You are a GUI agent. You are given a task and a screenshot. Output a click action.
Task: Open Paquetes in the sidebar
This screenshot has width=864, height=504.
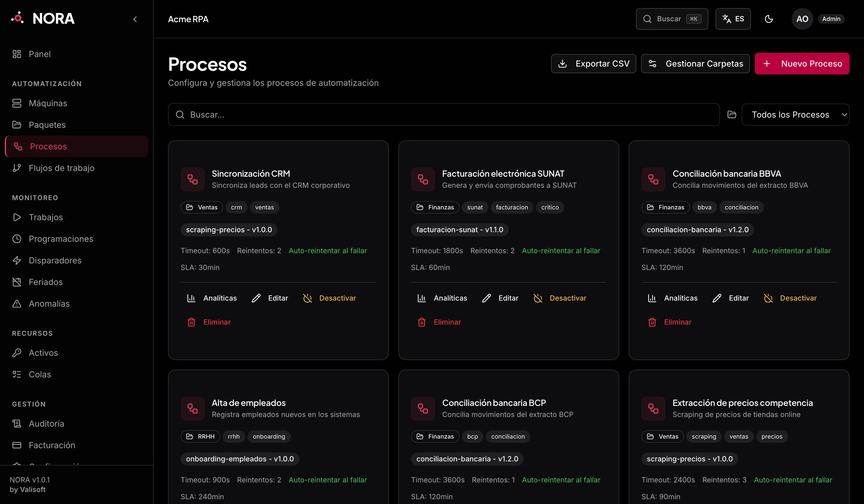click(x=76, y=125)
